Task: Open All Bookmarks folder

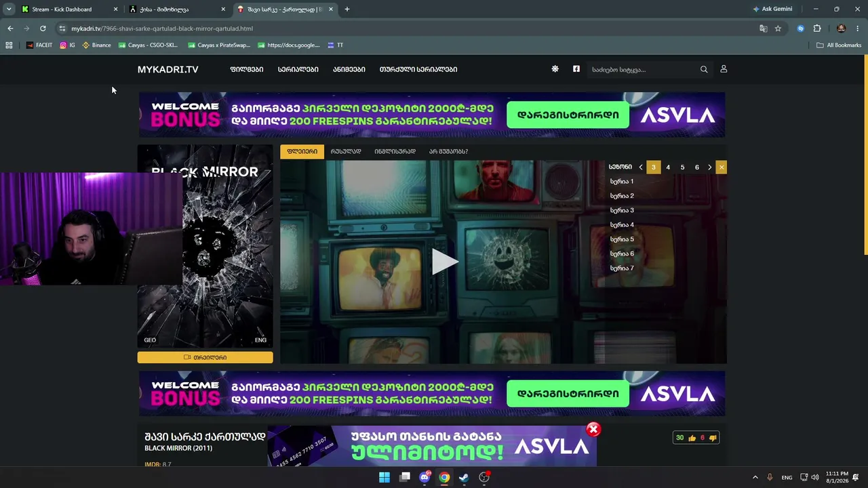Action: click(839, 45)
